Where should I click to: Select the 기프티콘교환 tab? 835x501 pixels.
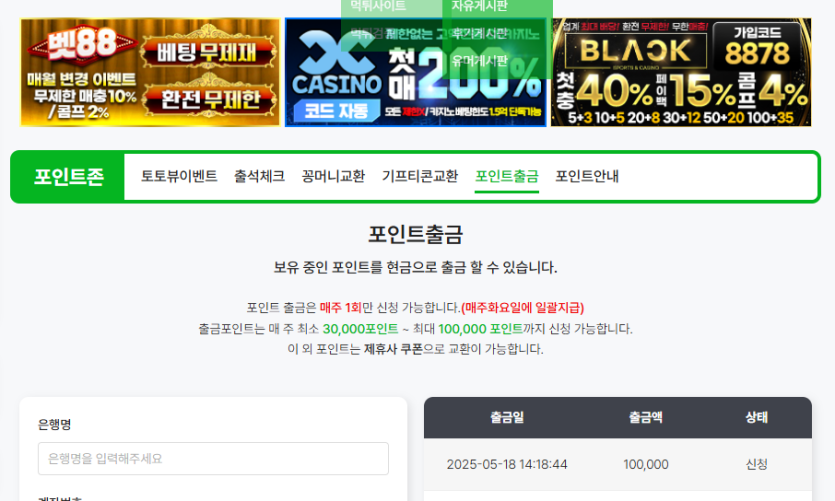420,176
